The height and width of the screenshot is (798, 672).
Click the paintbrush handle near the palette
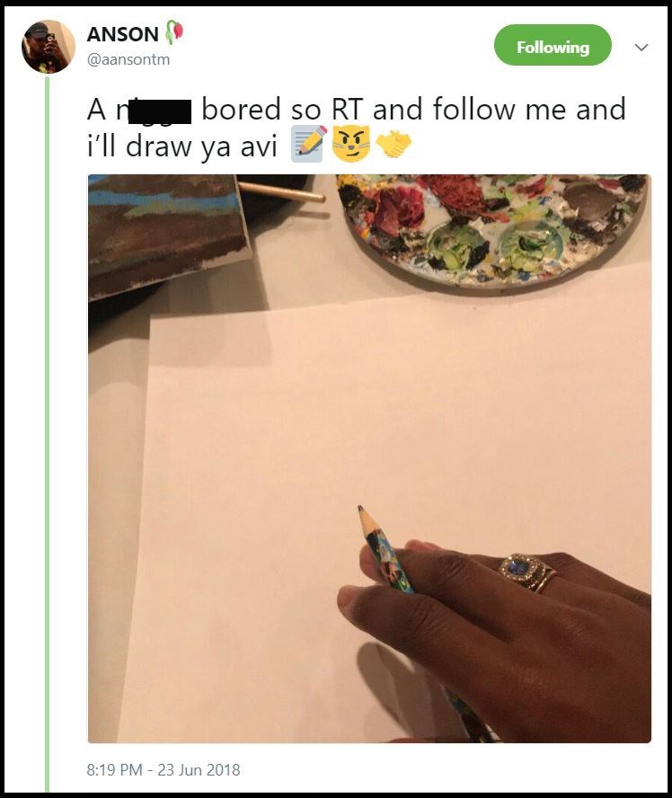click(281, 191)
